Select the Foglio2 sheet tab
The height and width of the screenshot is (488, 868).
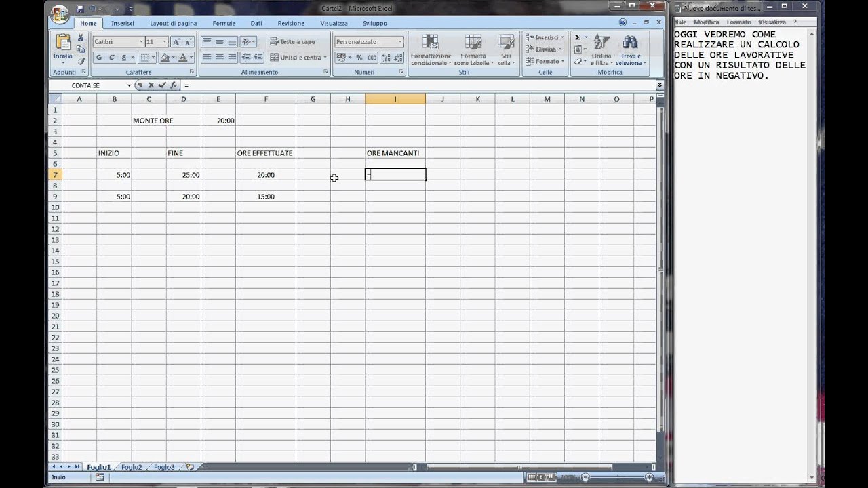tap(132, 467)
